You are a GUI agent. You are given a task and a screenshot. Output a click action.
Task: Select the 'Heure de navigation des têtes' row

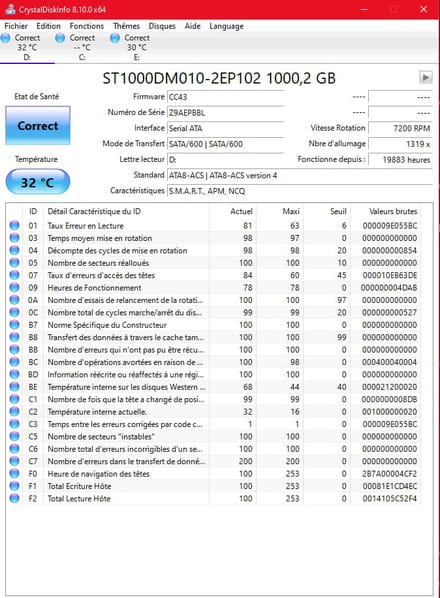pos(214,474)
